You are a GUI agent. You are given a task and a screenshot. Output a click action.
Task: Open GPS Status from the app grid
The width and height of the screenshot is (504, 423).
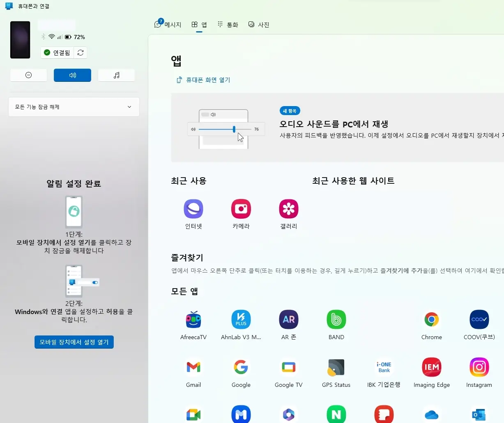coord(336,367)
